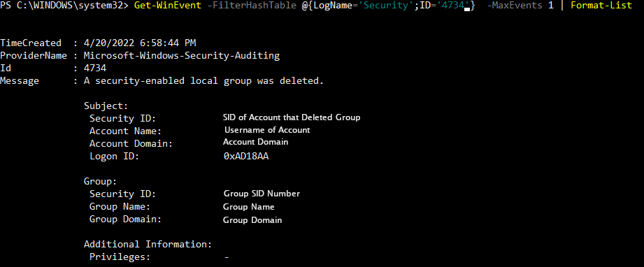The width and height of the screenshot is (644, 267).
Task: Click the Account Domain value text
Action: click(255, 142)
